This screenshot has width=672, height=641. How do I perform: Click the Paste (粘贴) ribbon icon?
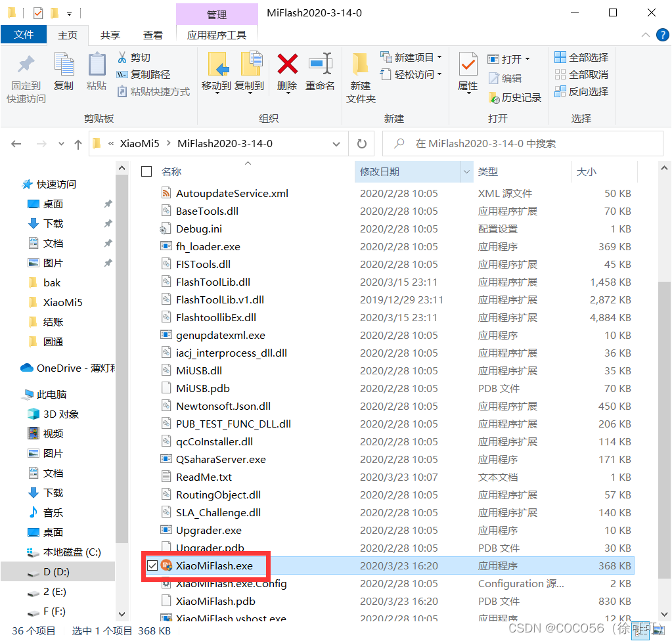pyautogui.click(x=97, y=65)
